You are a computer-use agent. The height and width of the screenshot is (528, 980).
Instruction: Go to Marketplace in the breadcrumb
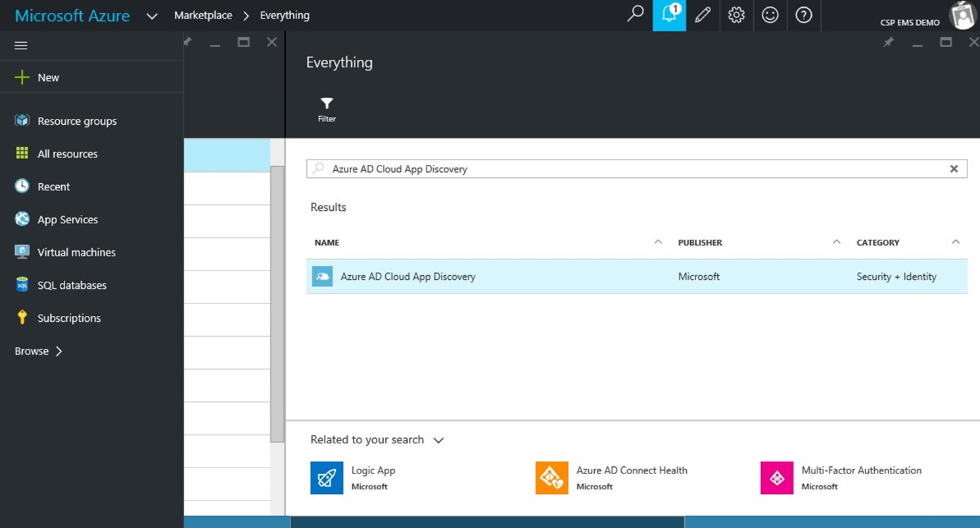pyautogui.click(x=202, y=15)
